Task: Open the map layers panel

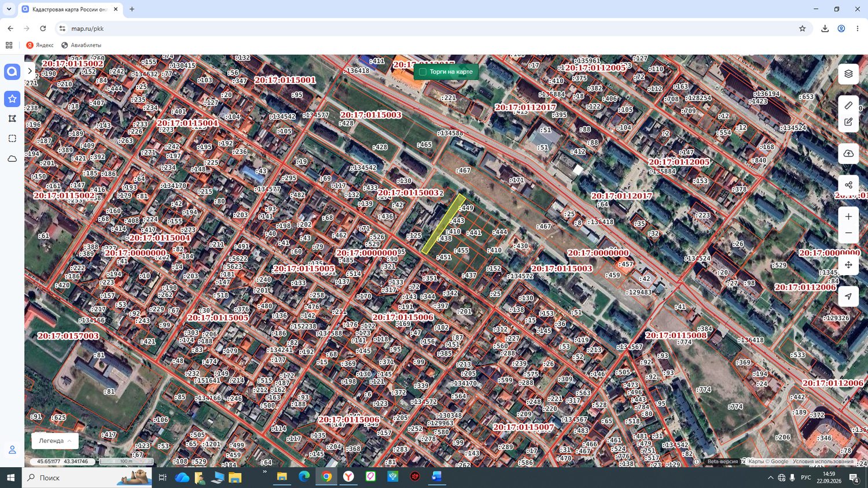Action: (x=848, y=73)
